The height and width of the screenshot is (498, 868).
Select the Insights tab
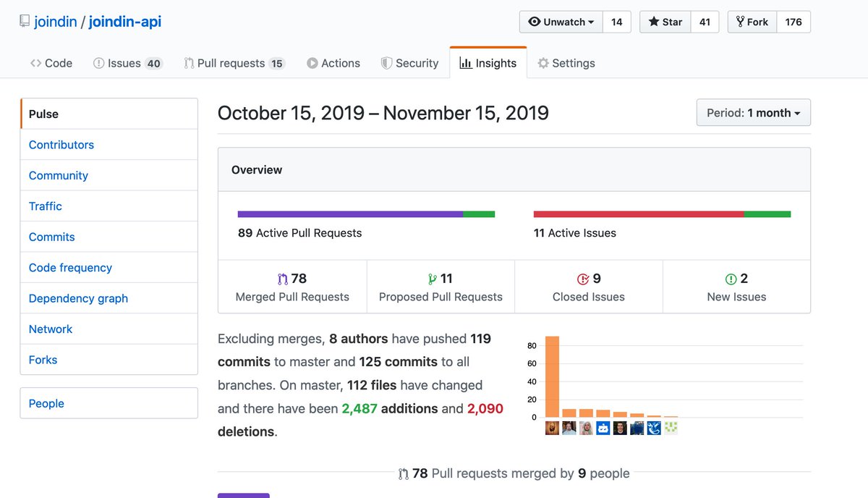click(x=488, y=63)
